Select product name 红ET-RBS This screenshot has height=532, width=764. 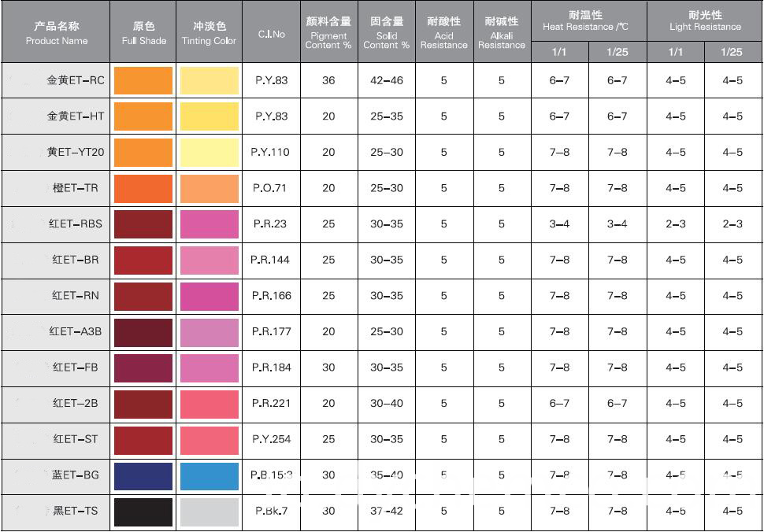[76, 224]
